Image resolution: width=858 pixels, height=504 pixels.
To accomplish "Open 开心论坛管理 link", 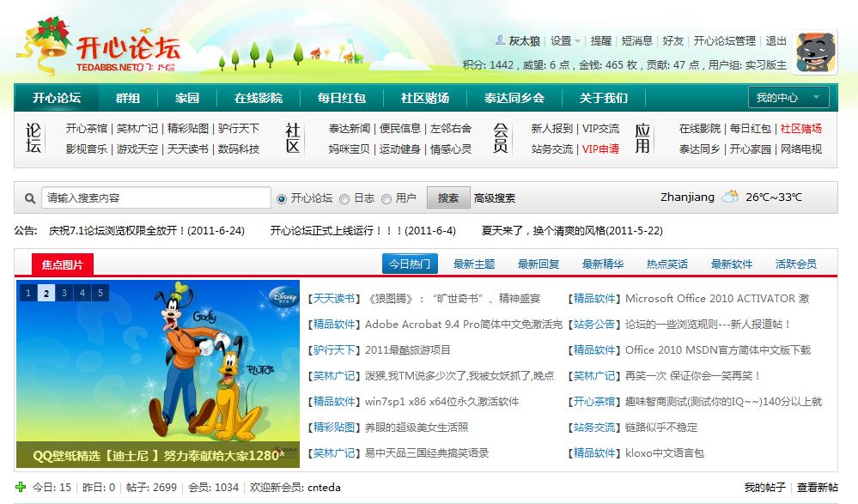I will 725,41.
